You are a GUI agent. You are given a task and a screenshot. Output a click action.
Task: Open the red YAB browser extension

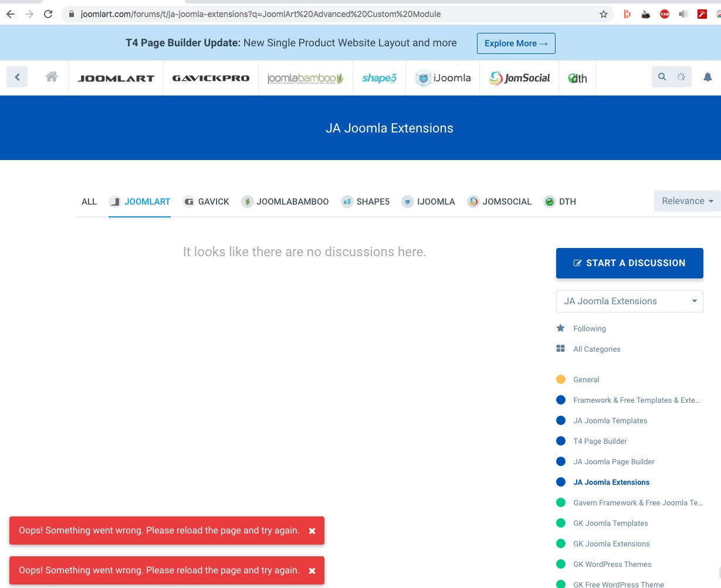click(665, 14)
